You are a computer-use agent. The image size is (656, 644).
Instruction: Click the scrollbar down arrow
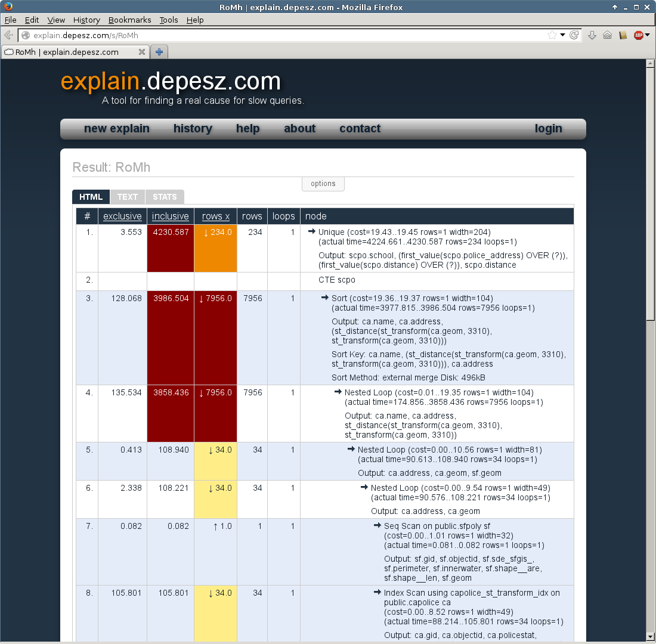[x=650, y=637]
